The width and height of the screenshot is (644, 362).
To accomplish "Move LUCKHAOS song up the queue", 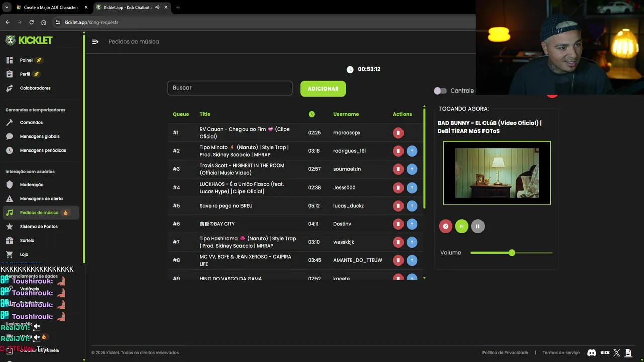I will pos(412,188).
